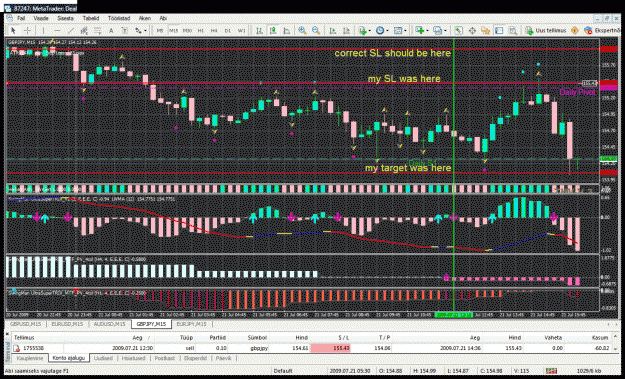Viewport: 625px width, 379px height.
Task: Select order row 1755538
Action: coord(311,348)
